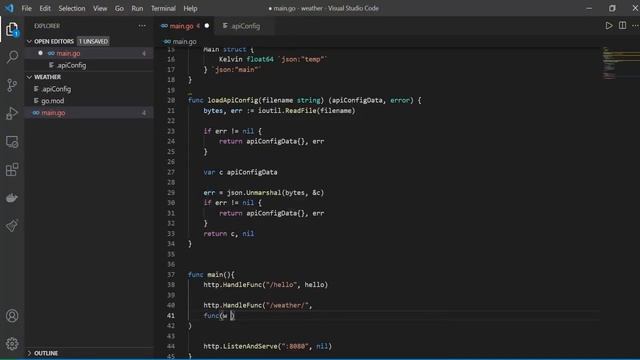Open the Extensions view icon

tap(12, 169)
